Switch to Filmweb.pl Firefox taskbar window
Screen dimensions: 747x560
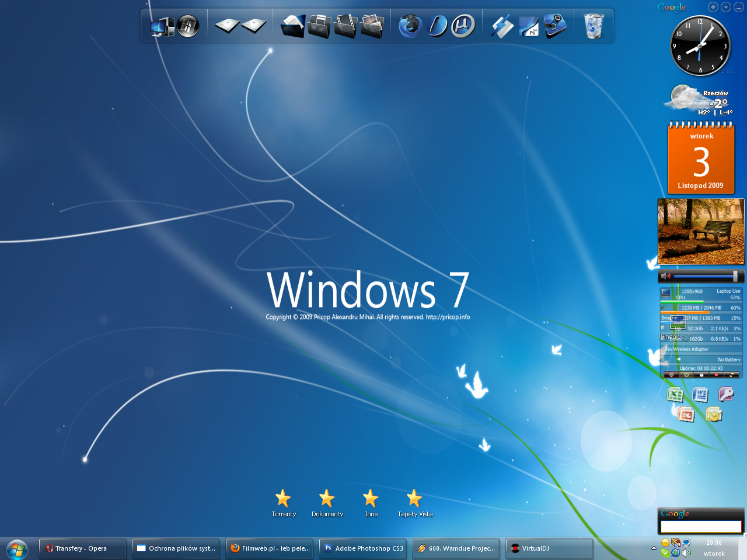[x=269, y=548]
